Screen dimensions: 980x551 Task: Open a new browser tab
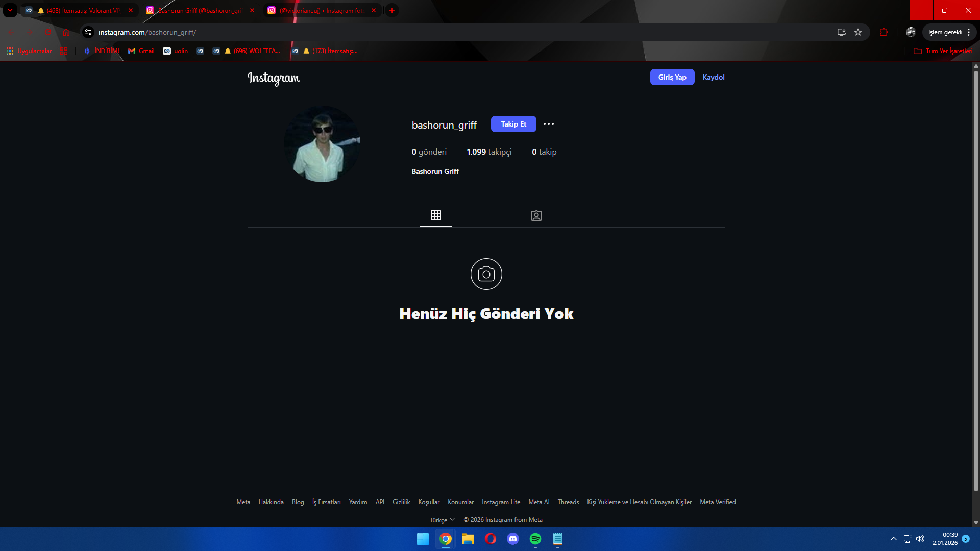(392, 10)
